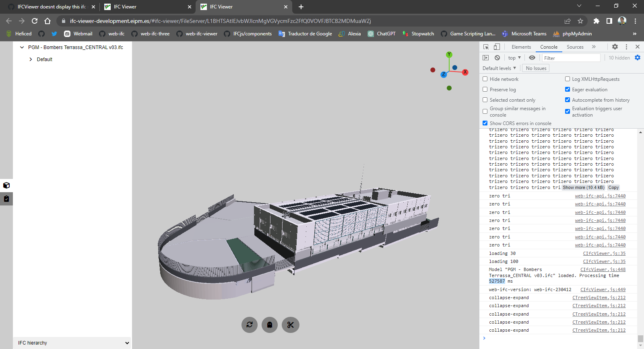
Task: Expand the Default tree node
Action: [x=31, y=60]
